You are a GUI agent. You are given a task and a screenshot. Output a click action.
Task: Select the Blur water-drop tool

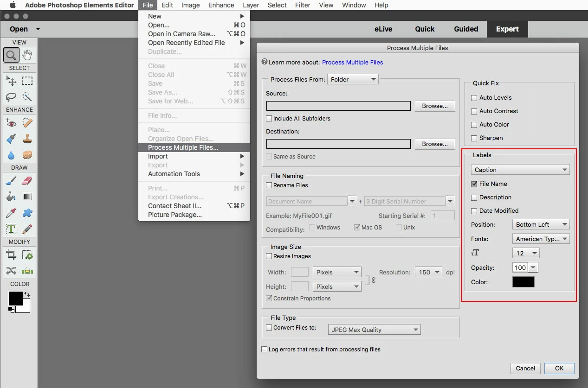tap(11, 154)
